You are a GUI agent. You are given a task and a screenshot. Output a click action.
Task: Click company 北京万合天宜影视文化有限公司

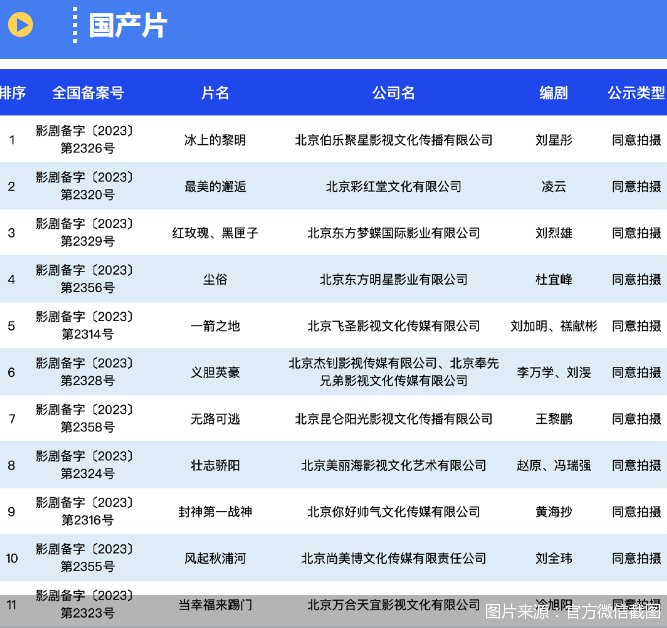click(x=393, y=605)
